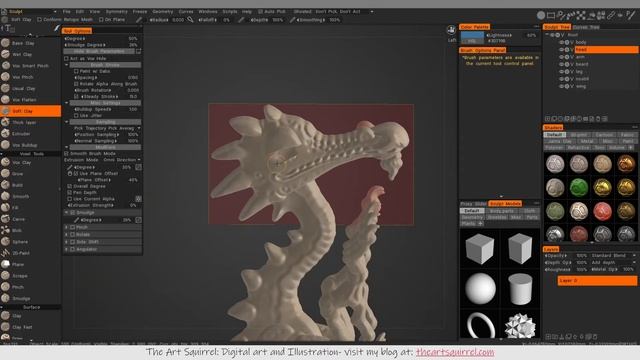Select the Vox Buildup brush

pos(31,145)
